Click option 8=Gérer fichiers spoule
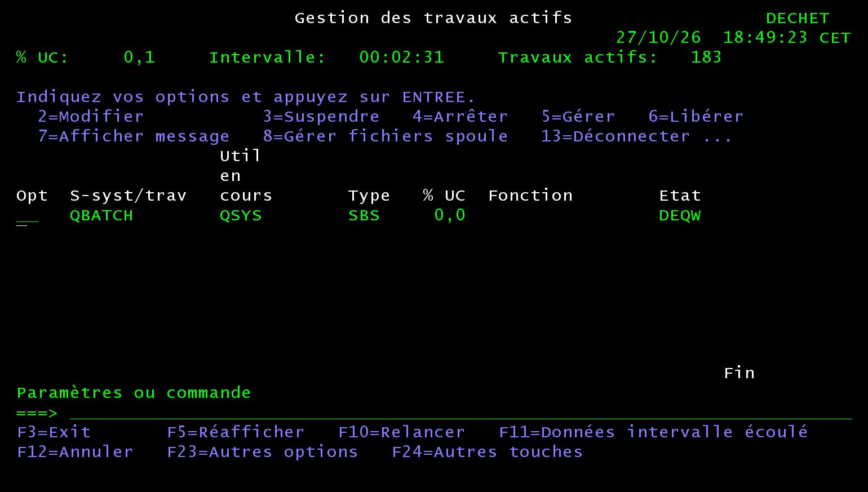This screenshot has height=492, width=868. coord(386,136)
